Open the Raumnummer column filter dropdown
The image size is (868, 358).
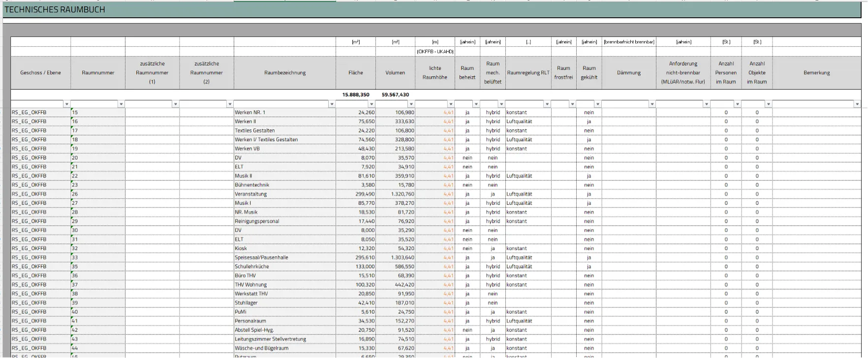coord(121,104)
